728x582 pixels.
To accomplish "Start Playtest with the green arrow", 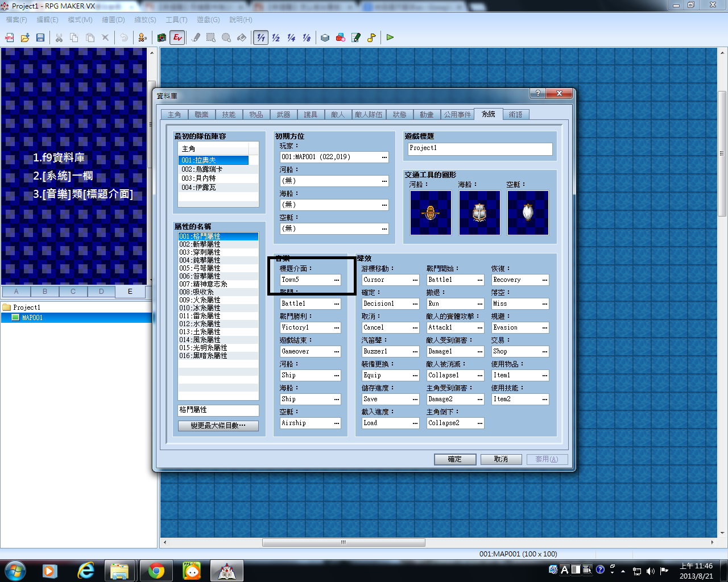I will point(390,38).
